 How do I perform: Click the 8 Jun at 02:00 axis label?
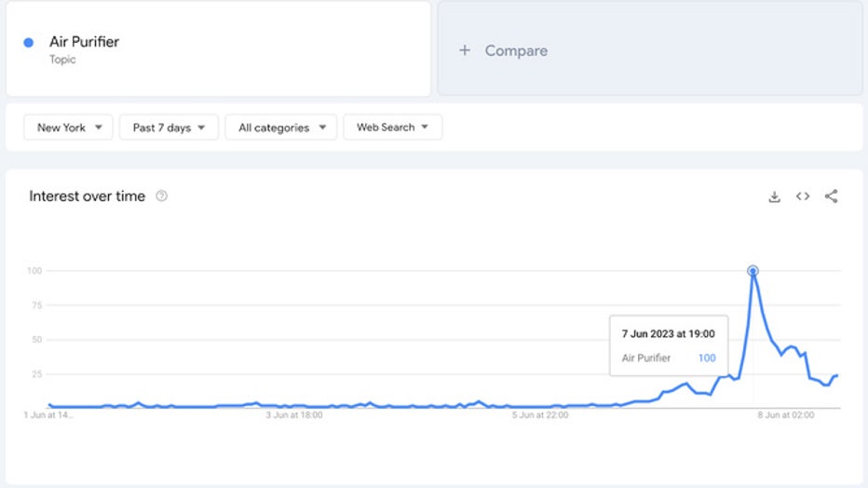click(x=785, y=415)
